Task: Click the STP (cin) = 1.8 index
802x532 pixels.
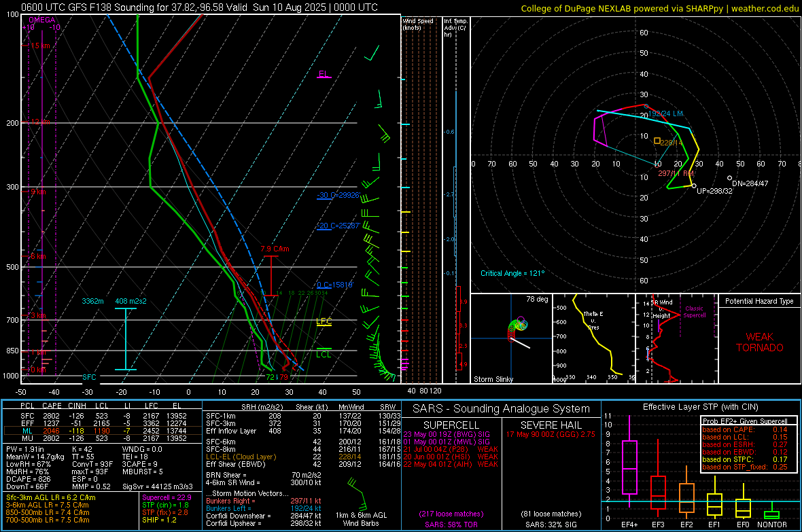Action: pyautogui.click(x=165, y=505)
